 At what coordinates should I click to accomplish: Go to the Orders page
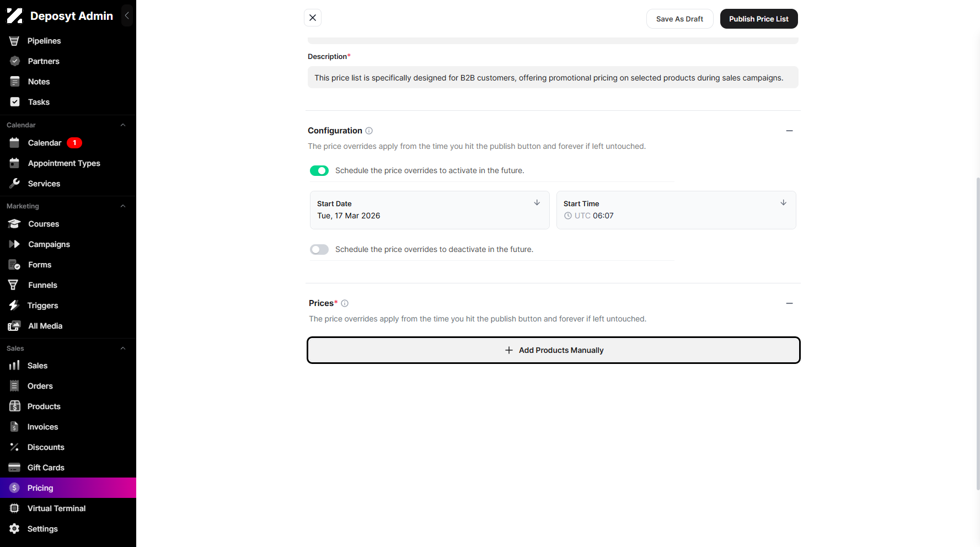click(x=68, y=386)
